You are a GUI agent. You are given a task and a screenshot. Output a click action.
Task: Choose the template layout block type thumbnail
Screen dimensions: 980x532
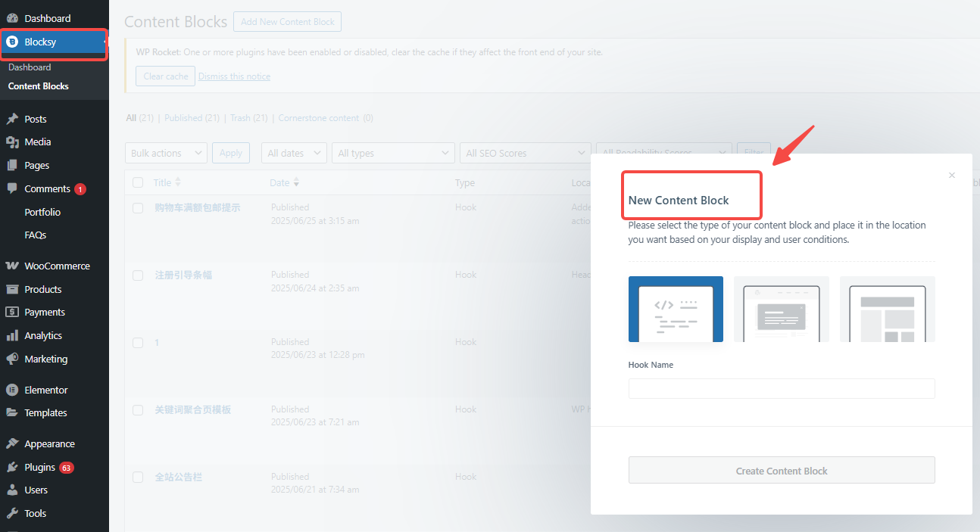pyautogui.click(x=887, y=309)
